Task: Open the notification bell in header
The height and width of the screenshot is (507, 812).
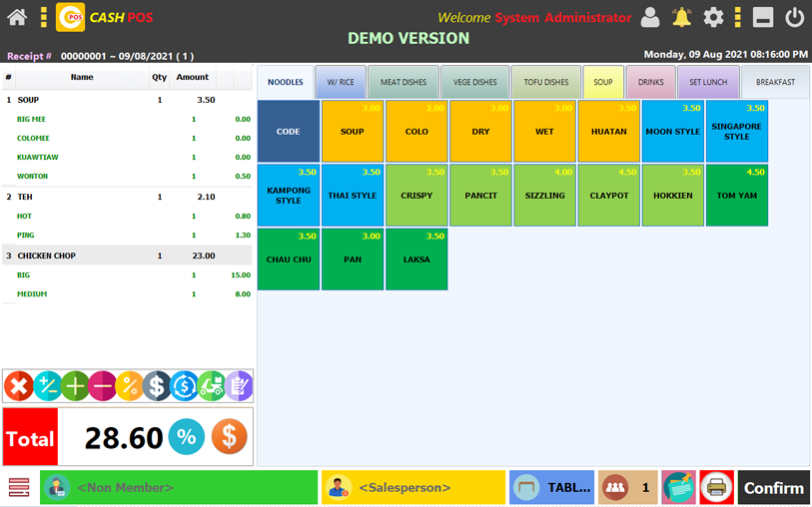Action: pyautogui.click(x=681, y=17)
